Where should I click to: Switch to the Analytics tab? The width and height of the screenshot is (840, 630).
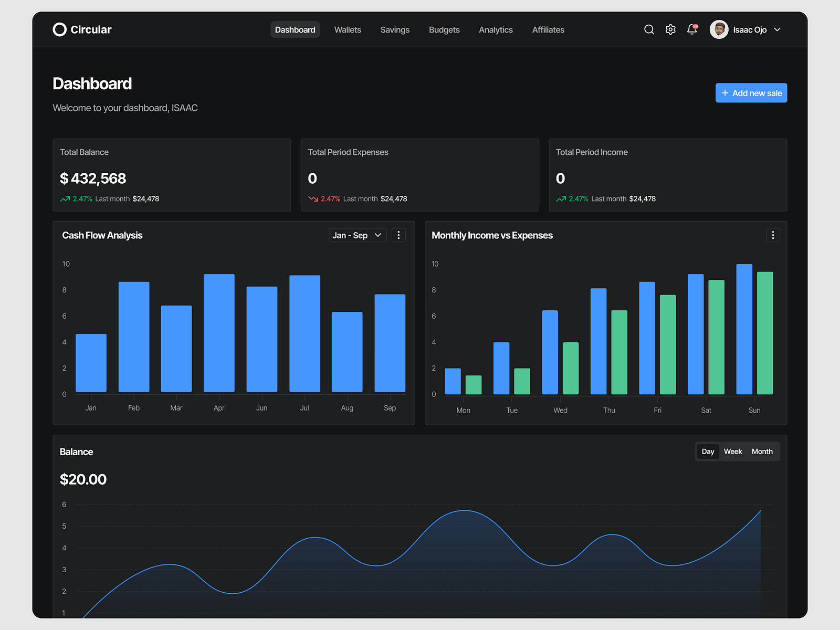496,30
